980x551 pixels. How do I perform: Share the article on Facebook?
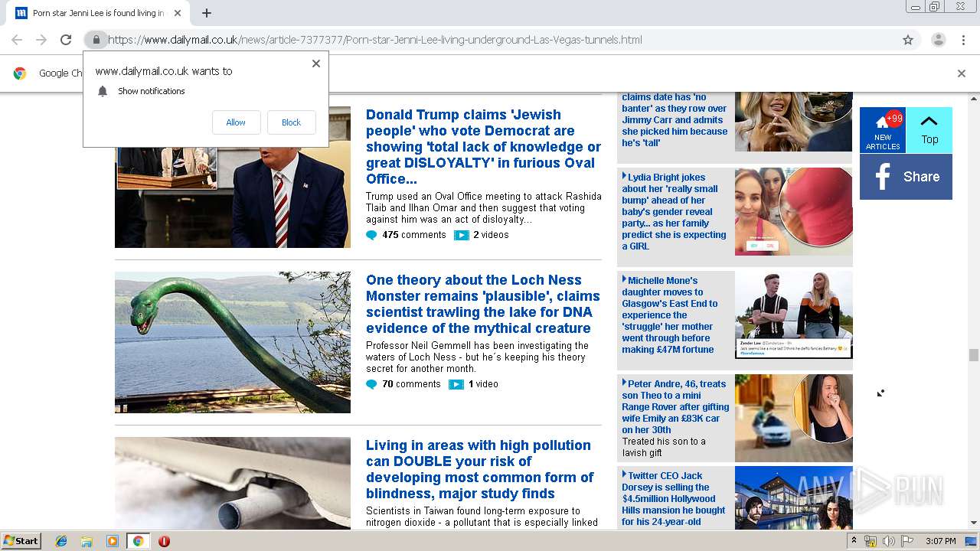click(x=906, y=177)
